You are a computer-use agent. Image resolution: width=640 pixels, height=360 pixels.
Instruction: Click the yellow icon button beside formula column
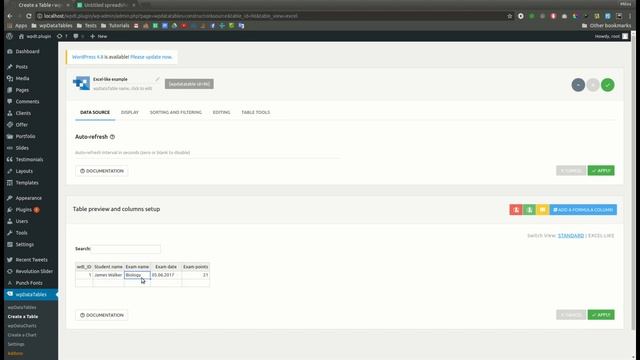pos(542,210)
